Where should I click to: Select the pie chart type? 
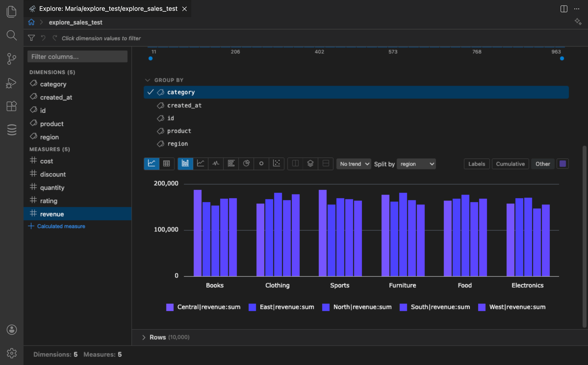point(246,164)
